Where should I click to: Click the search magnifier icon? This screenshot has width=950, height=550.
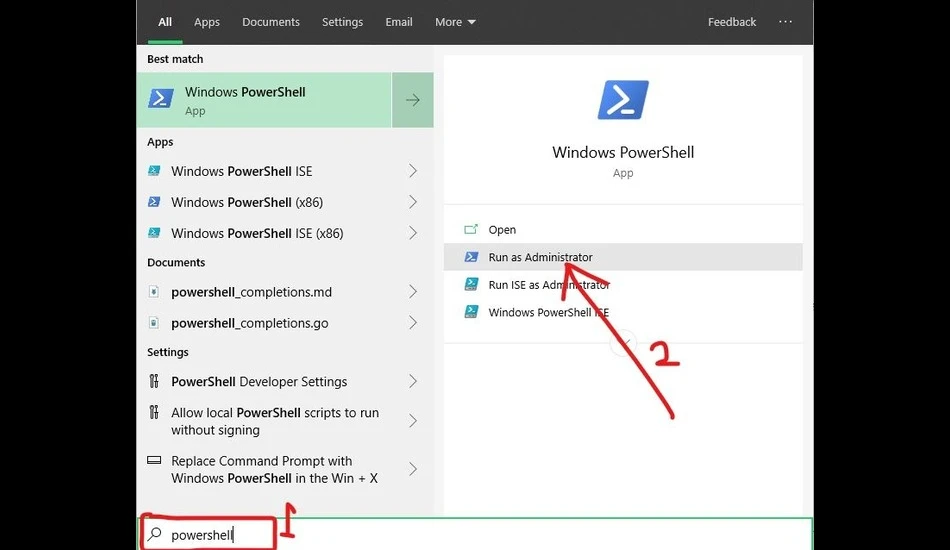click(x=155, y=534)
